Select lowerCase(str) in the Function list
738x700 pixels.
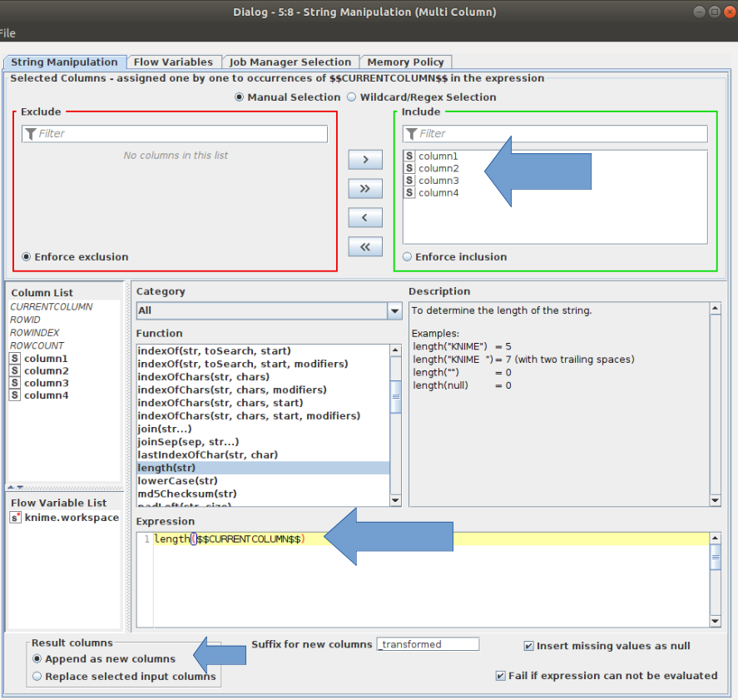(177, 481)
